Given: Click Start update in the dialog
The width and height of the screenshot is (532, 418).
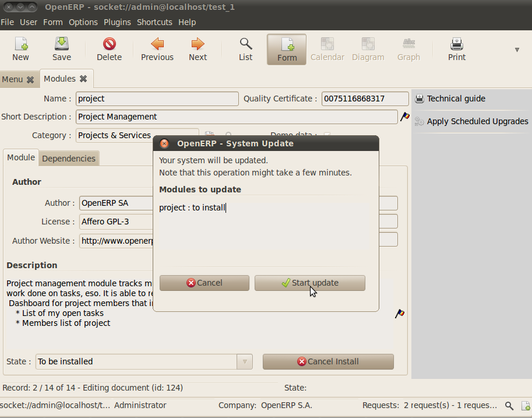Looking at the screenshot, I should [309, 283].
